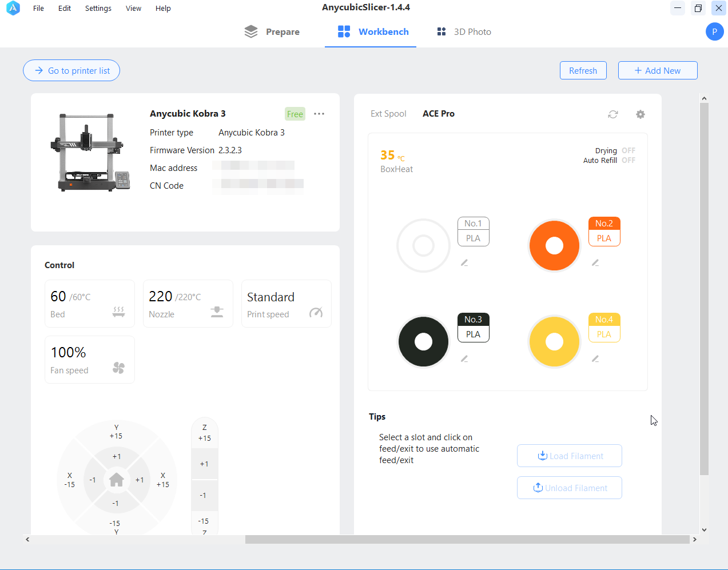Move Z axis +1
The width and height of the screenshot is (728, 570).
pyautogui.click(x=205, y=464)
